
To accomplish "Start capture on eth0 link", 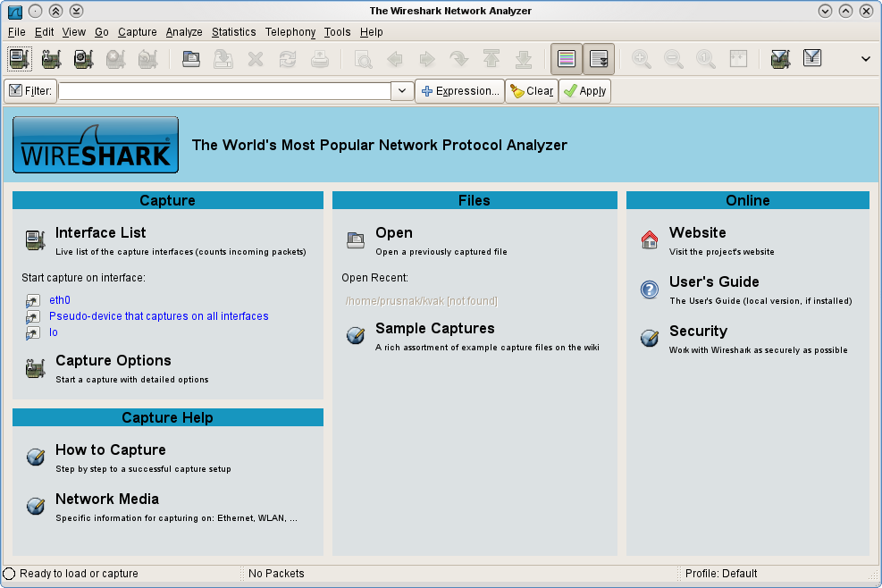I will 60,300.
